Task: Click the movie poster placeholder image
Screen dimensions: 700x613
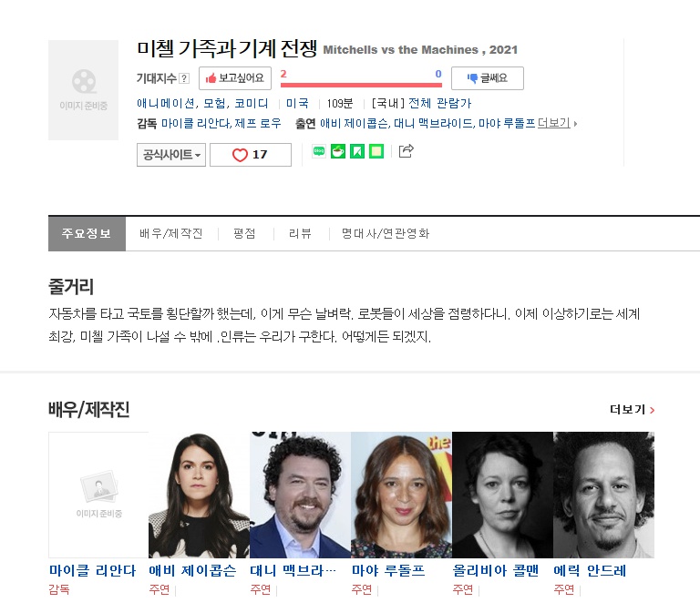Action: coord(84,90)
